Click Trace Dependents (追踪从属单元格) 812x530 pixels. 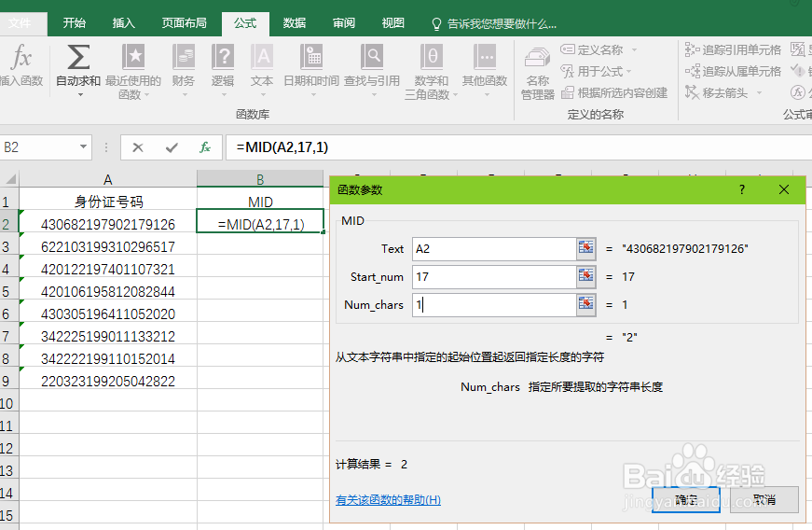pos(733,71)
